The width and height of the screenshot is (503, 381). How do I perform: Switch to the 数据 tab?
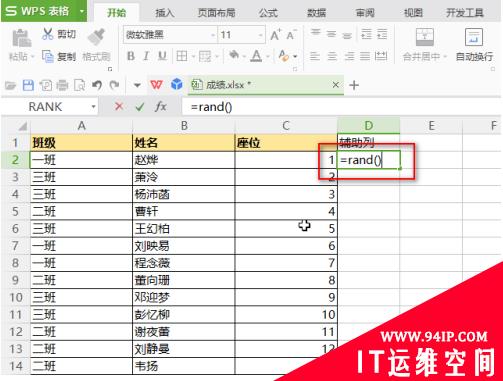(x=316, y=13)
